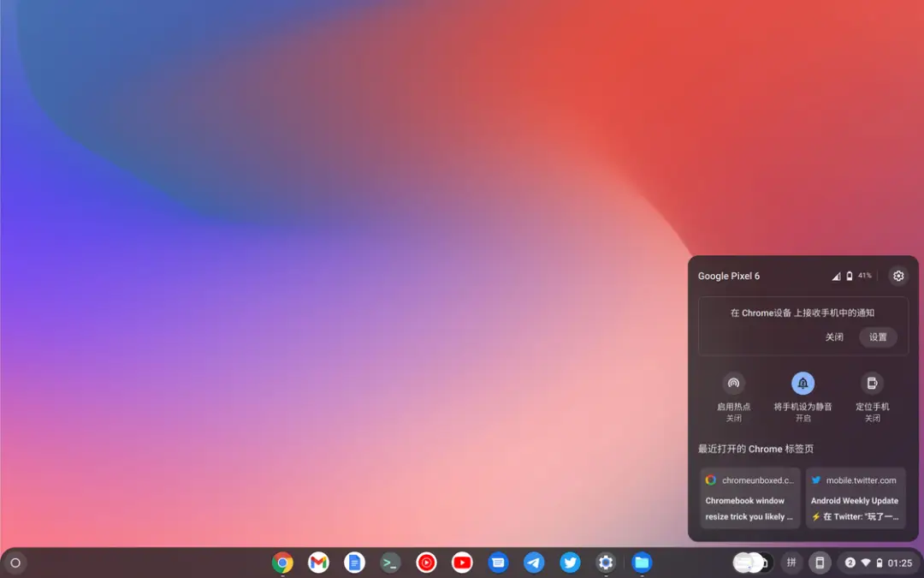The height and width of the screenshot is (578, 924).
Task: Open the Files app from the shelf
Action: pos(642,563)
